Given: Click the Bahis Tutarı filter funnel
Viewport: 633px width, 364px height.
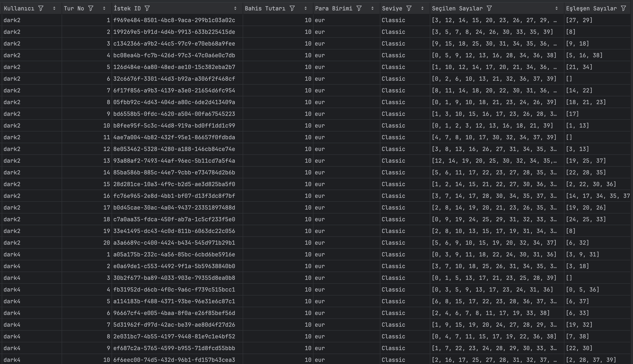Looking at the screenshot, I should 292,8.
